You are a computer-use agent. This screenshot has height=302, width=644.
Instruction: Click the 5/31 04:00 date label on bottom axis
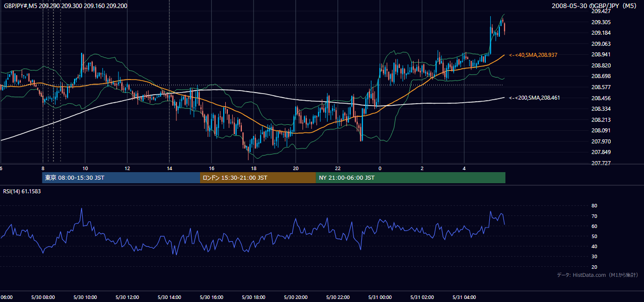click(x=464, y=297)
